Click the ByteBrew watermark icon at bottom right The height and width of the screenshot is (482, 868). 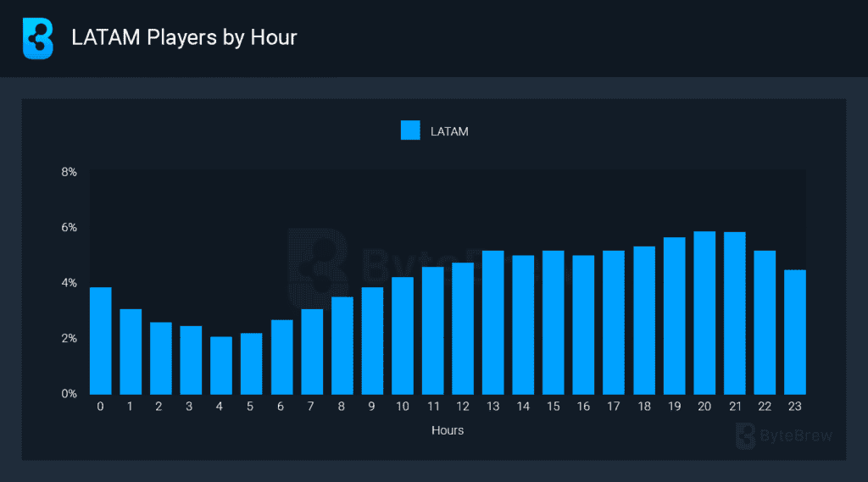point(746,435)
